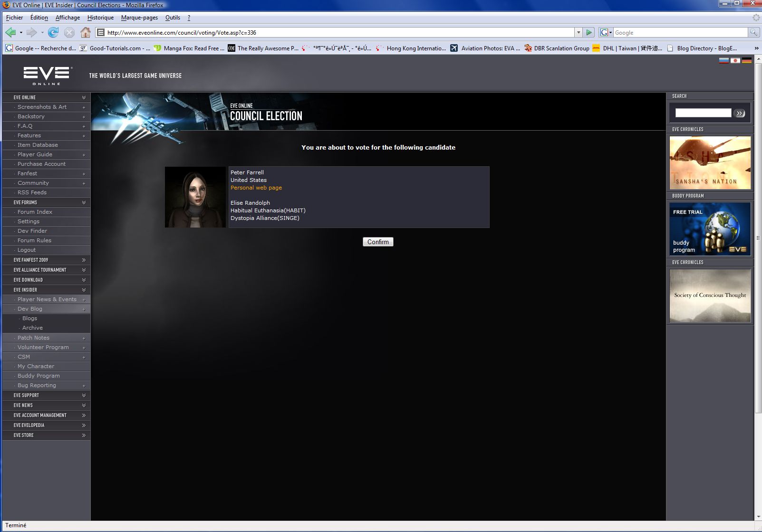Image resolution: width=762 pixels, height=532 pixels.
Task: Open the Historique menu
Action: pos(100,18)
